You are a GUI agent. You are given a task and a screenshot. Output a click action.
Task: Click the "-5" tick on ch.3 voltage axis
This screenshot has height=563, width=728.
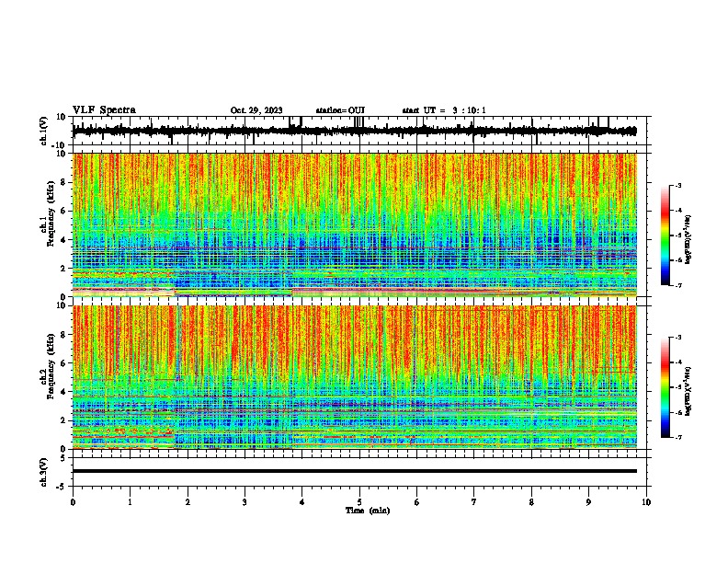(x=62, y=487)
